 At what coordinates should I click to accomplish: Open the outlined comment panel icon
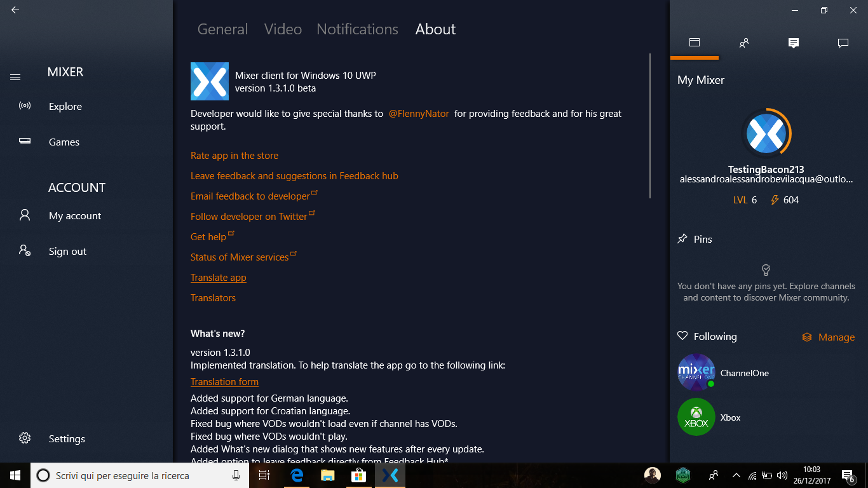tap(843, 43)
